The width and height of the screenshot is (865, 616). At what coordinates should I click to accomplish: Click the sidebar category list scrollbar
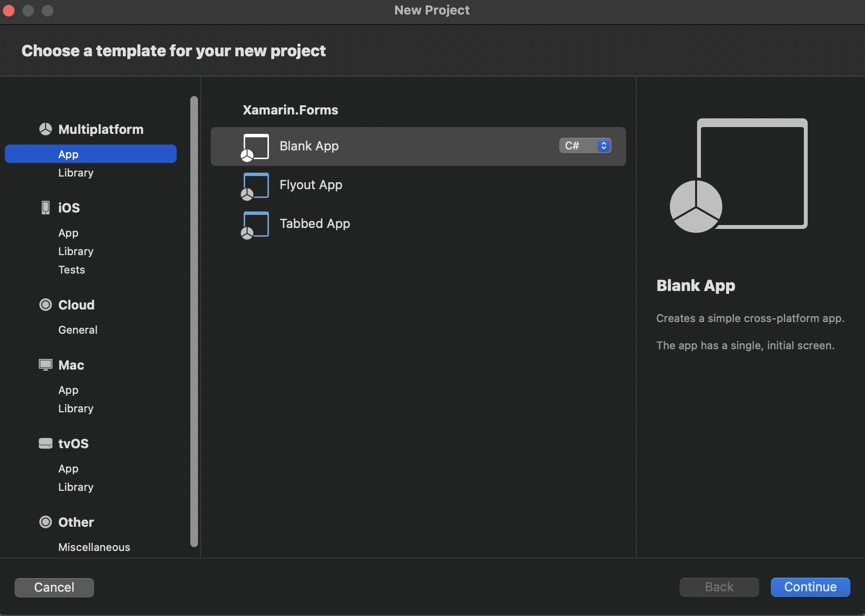(x=194, y=321)
